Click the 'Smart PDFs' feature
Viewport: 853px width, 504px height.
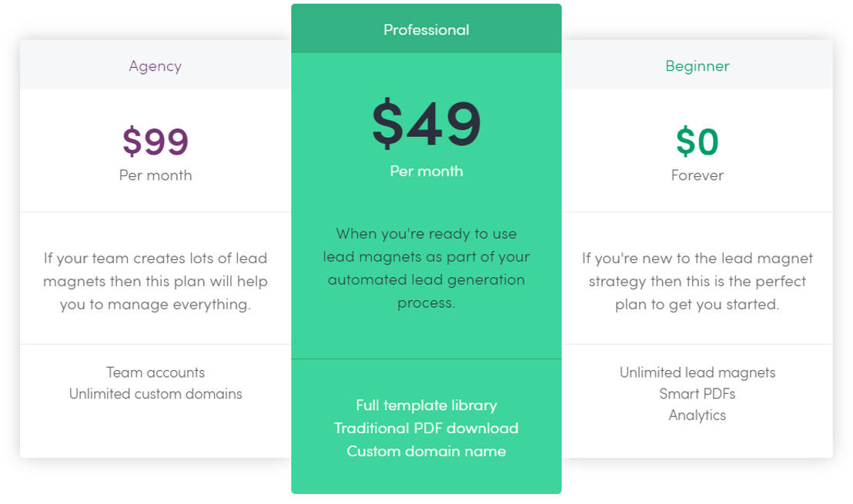tap(697, 393)
